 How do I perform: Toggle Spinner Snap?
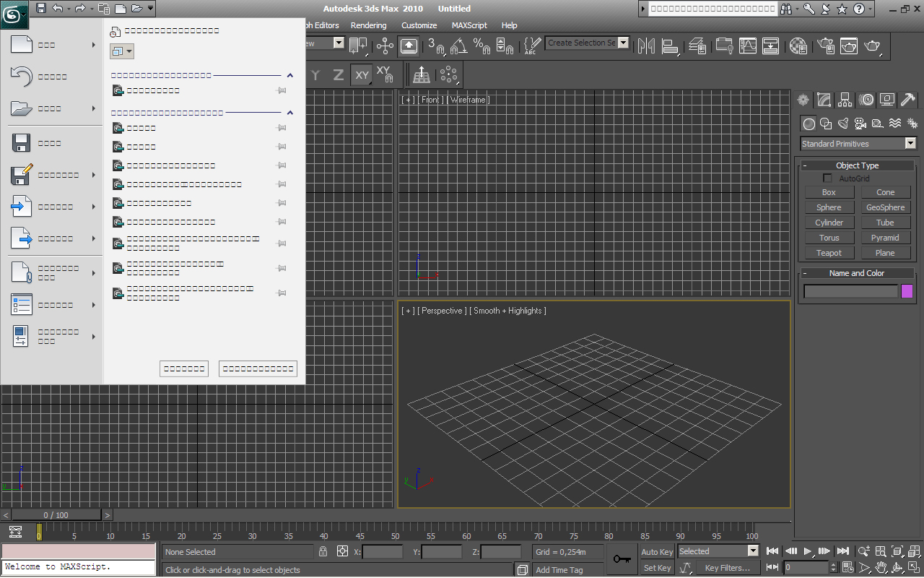[505, 46]
